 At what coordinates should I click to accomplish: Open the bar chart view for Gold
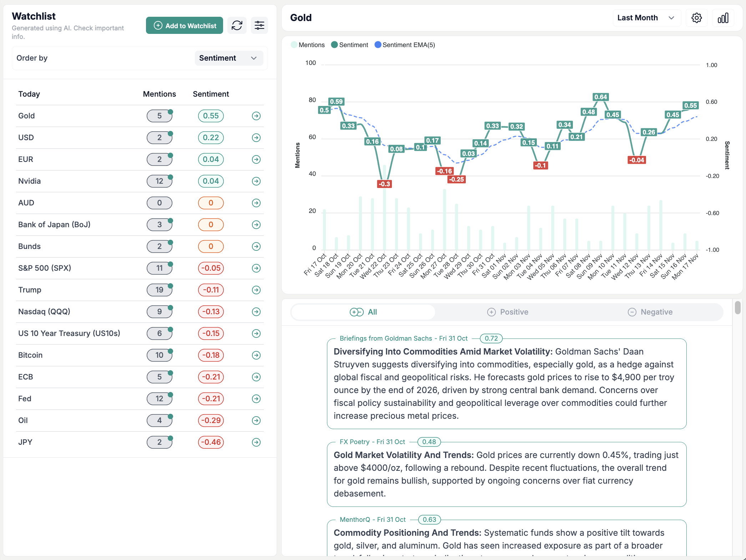pyautogui.click(x=723, y=17)
